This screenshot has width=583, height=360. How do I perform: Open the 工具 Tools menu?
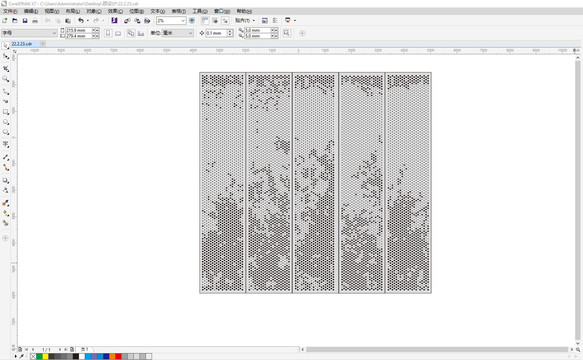pos(200,11)
